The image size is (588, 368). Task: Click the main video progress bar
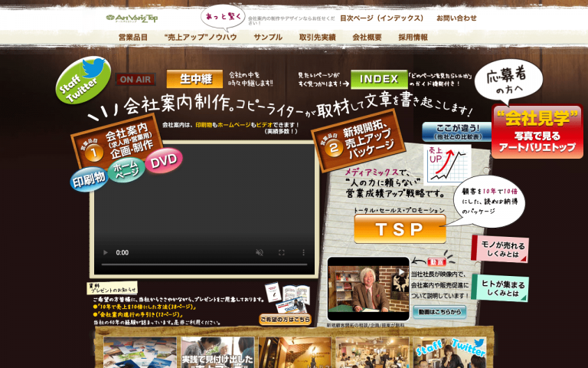point(204,264)
